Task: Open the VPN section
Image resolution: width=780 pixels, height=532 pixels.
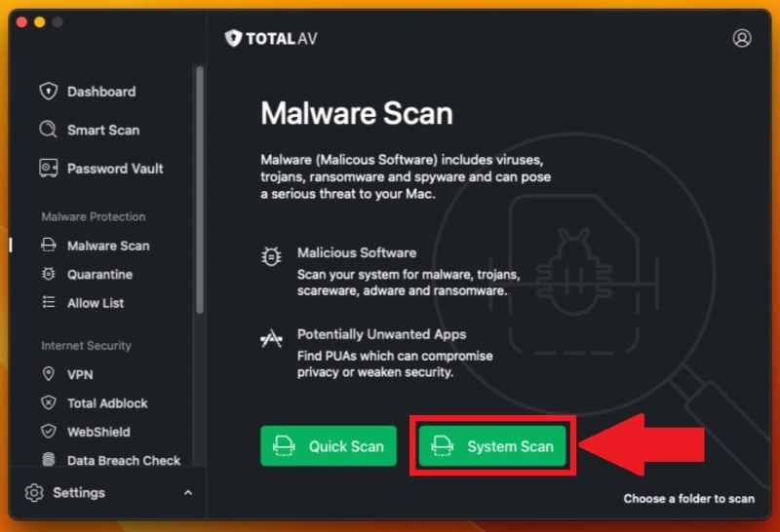Action: (80, 374)
